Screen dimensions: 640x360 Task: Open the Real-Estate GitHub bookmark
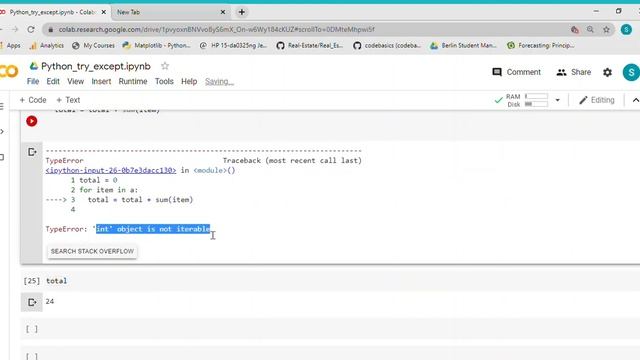click(310, 45)
